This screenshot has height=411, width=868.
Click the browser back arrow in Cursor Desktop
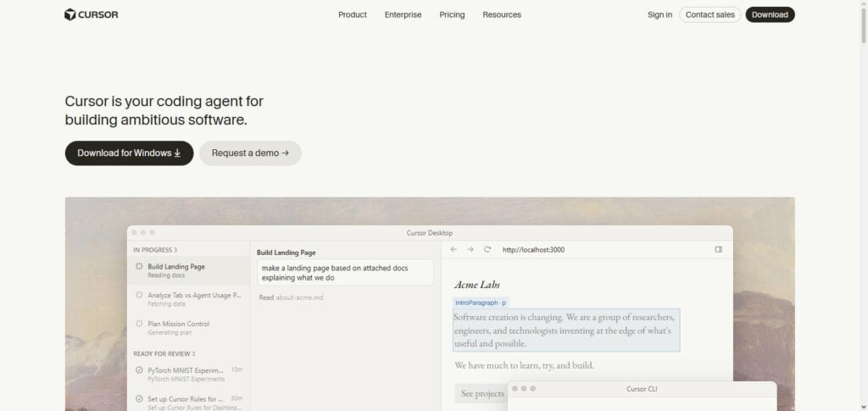[x=453, y=249]
